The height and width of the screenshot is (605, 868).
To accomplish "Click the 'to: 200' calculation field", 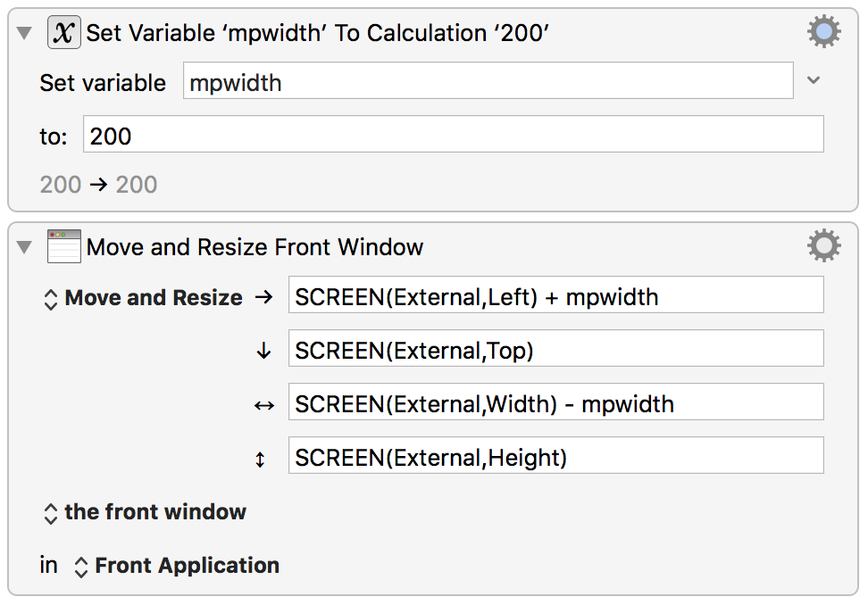I will coord(453,135).
